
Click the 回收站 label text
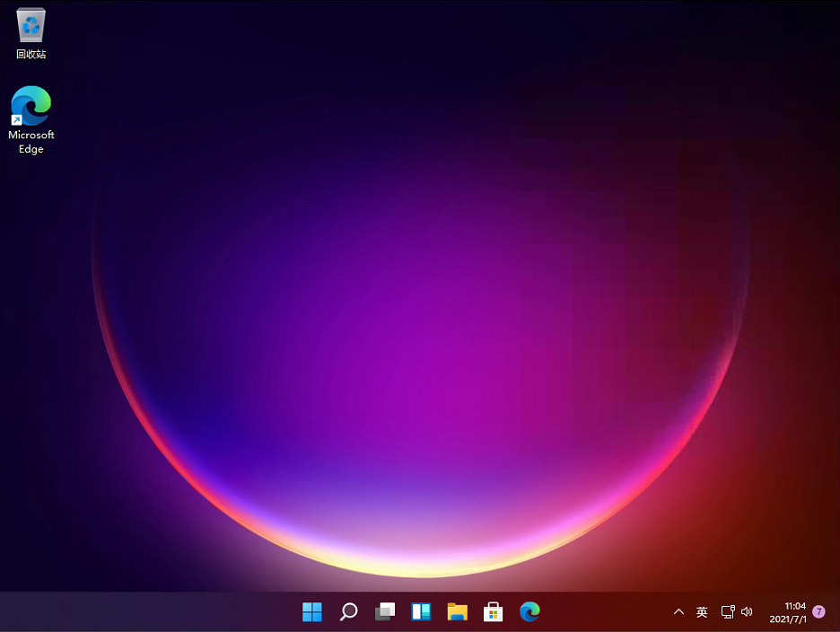[31, 55]
